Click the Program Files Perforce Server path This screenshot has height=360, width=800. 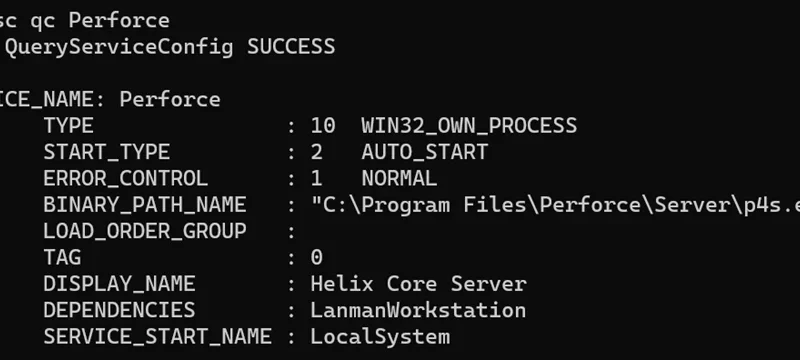pos(555,205)
